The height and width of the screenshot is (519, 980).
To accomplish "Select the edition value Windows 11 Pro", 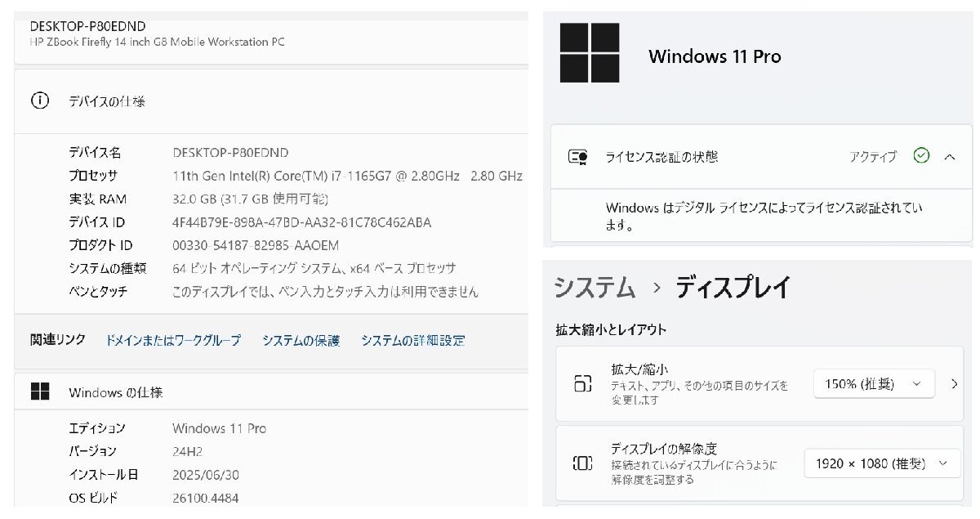I will point(219,428).
